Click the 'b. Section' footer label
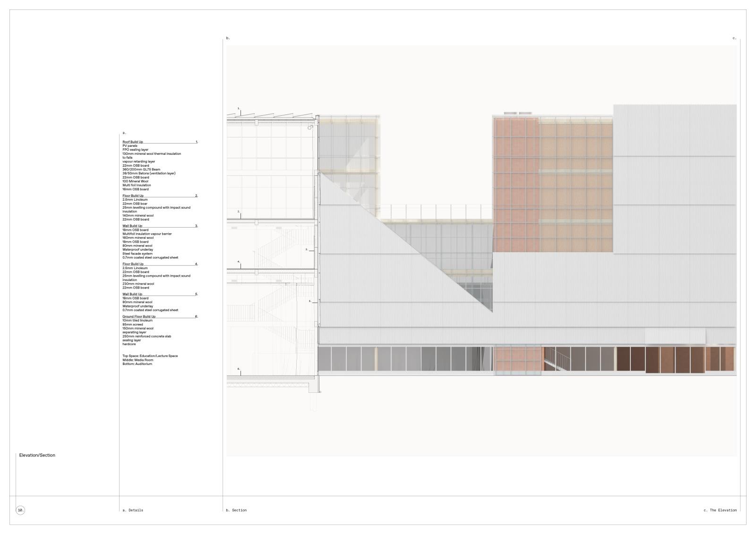The image size is (756, 534). pos(236,510)
